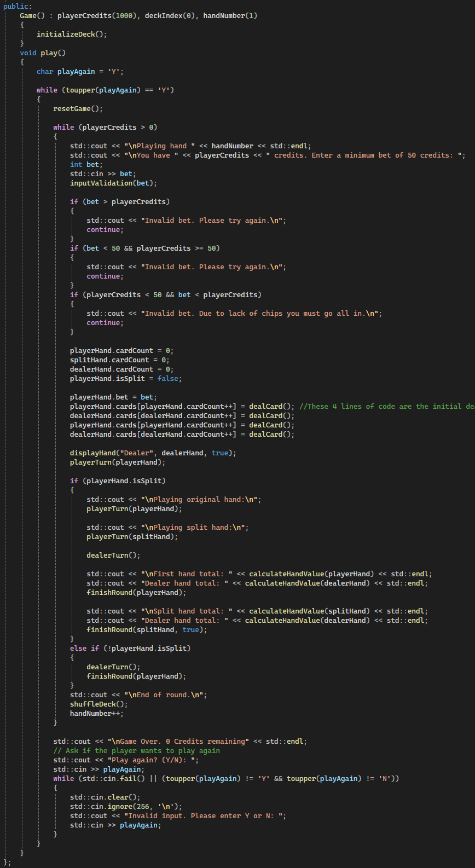
Task: Click "dealerHand.cardCount = 0;" line
Action: tap(121, 369)
